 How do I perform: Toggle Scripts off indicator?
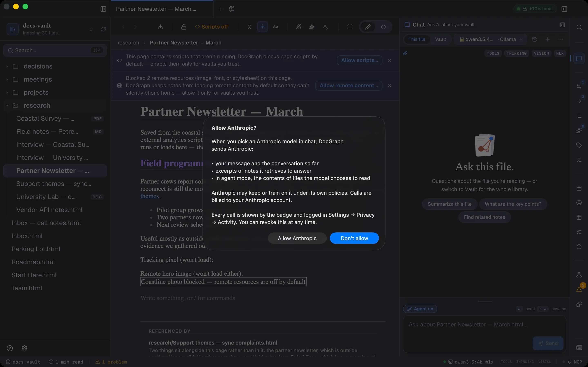pos(211,27)
